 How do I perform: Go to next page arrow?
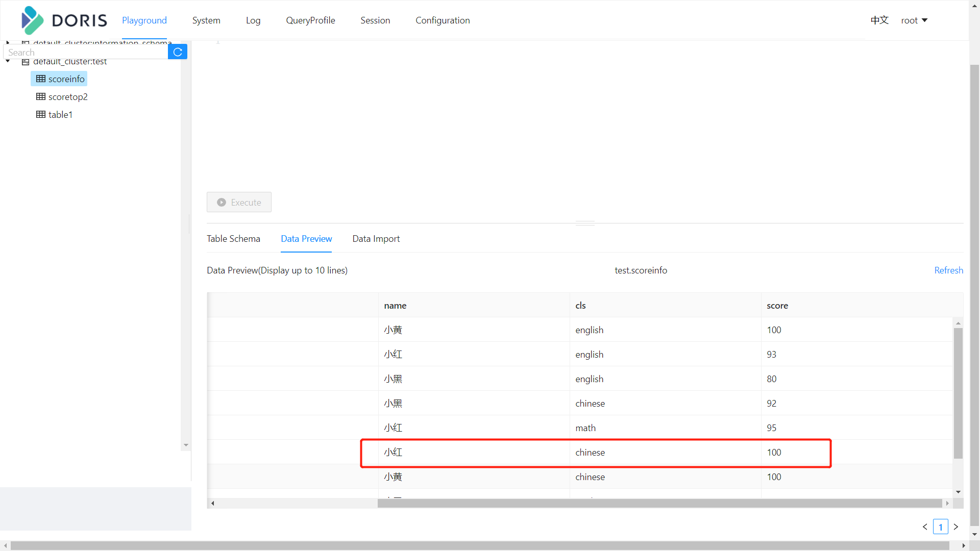(x=956, y=527)
